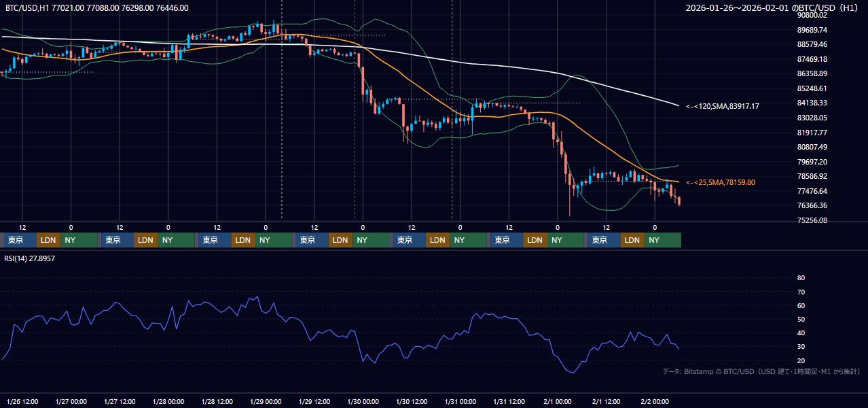
Task: Click price axis value 86358.89
Action: 812,73
